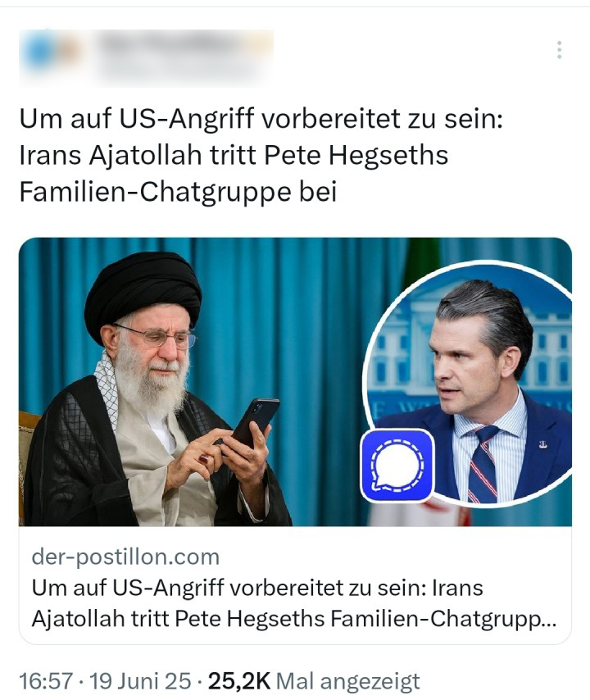This screenshot has width=590, height=700.
Task: Click the Iranian flag at image bottom
Action: click(420, 513)
